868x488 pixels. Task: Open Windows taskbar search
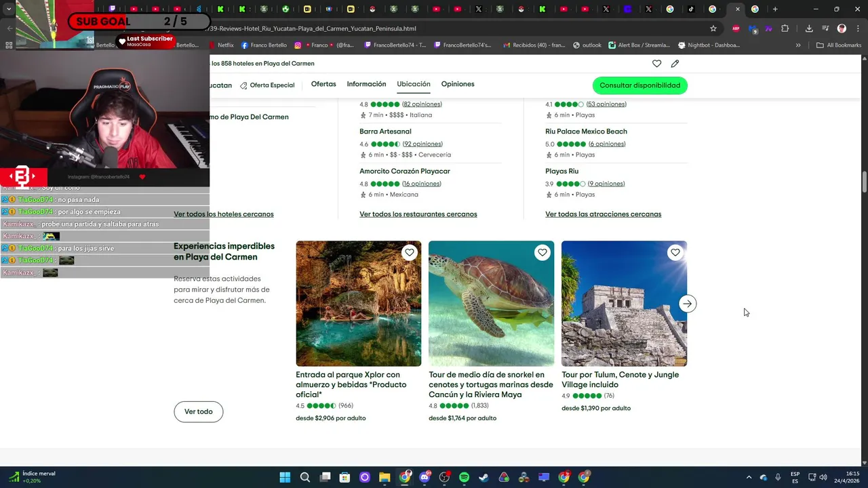tap(305, 477)
